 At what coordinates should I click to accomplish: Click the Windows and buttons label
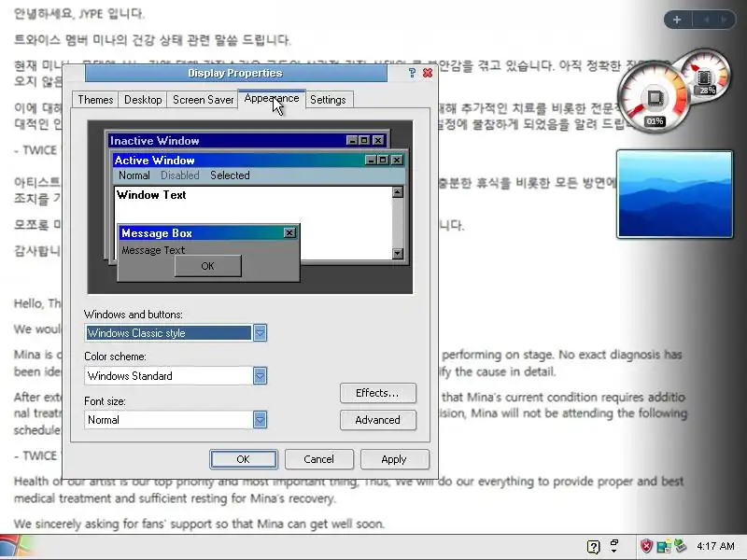click(x=134, y=315)
